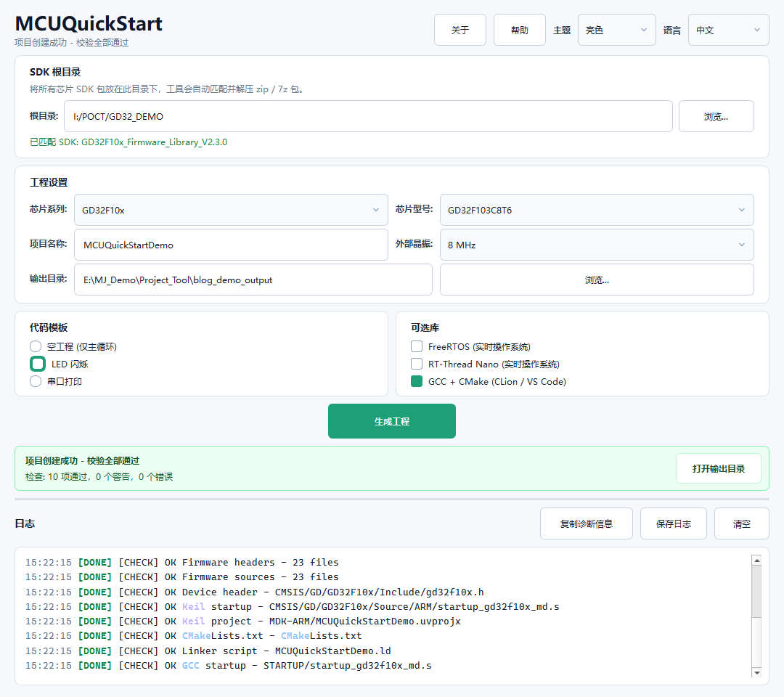This screenshot has width=784, height=697.
Task: Click the log line 'Linker script - MCUQuickStartDemo.ld'
Action: tap(208, 651)
